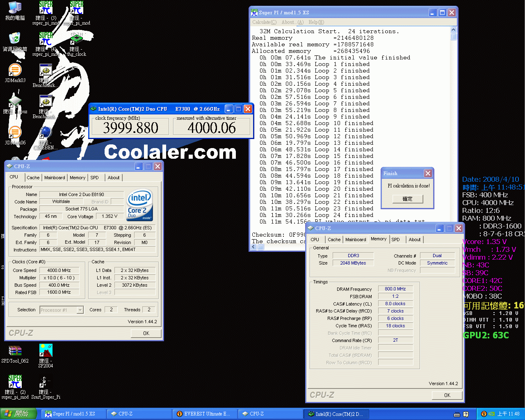Select the CINEBEN... shortcut icon
Screen dimensions: 525x420
coord(46,132)
